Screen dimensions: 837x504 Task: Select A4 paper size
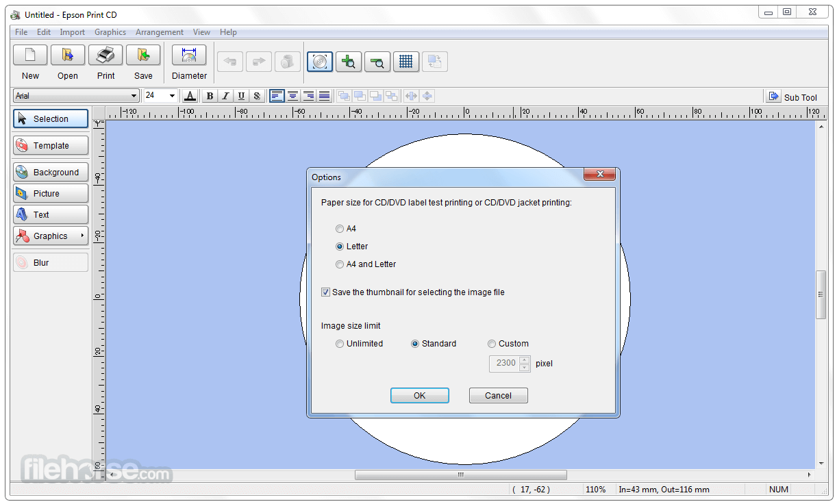pos(340,229)
